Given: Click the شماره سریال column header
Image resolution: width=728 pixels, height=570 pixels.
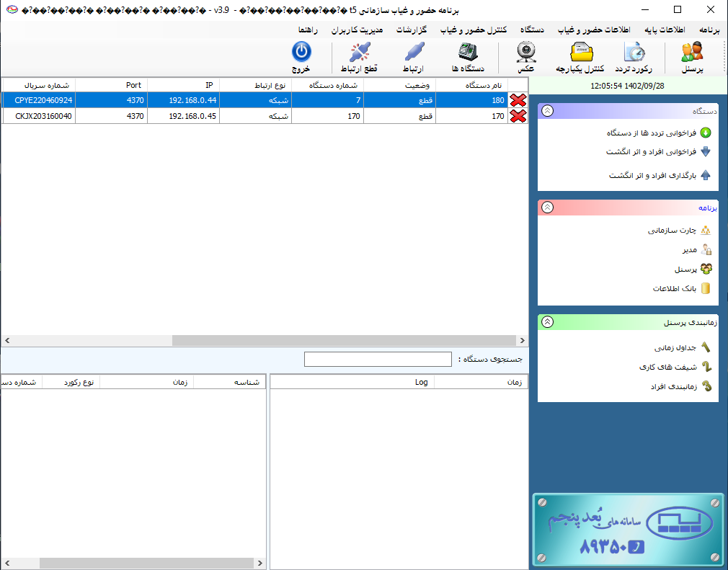Looking at the screenshot, I should click(39, 85).
